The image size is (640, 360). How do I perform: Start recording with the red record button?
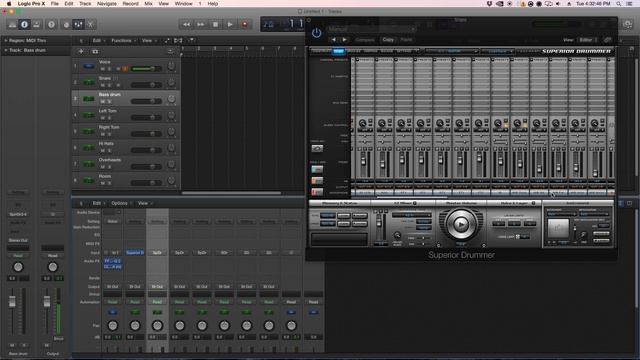coord(245,24)
